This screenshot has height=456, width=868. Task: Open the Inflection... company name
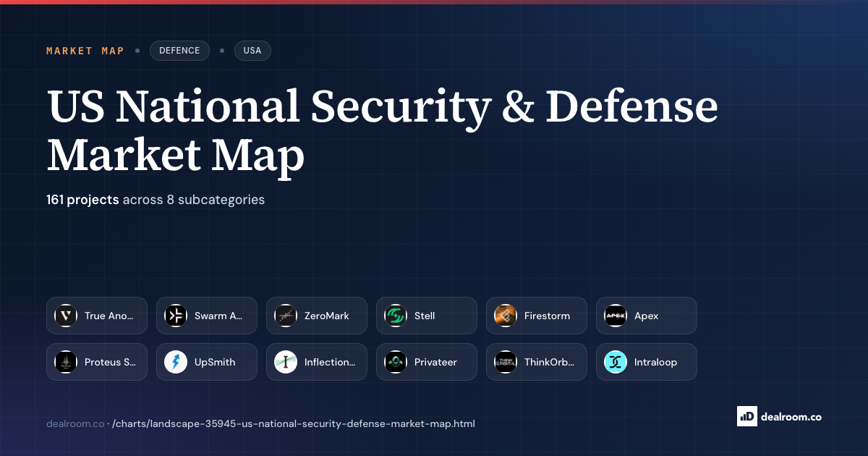coord(330,362)
